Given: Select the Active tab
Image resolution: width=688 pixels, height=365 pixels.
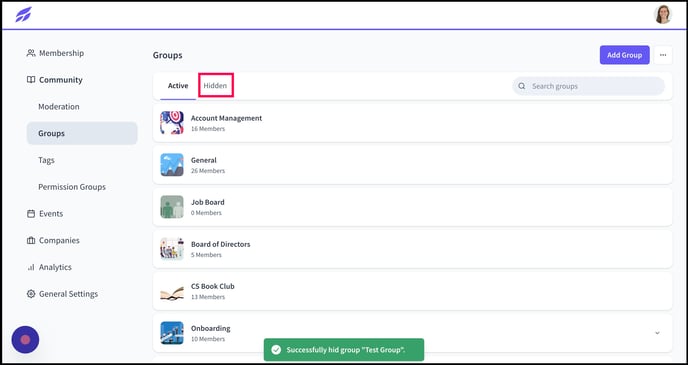Looking at the screenshot, I should tap(178, 86).
